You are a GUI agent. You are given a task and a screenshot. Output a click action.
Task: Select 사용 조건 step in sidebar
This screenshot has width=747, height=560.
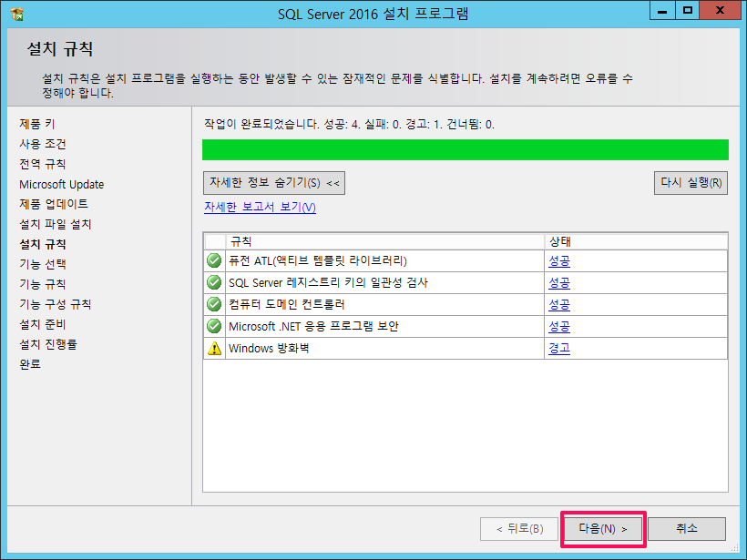pyautogui.click(x=43, y=144)
